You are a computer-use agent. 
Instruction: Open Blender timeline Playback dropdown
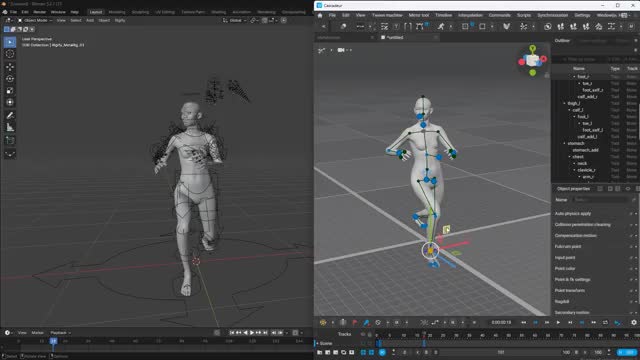(60, 333)
